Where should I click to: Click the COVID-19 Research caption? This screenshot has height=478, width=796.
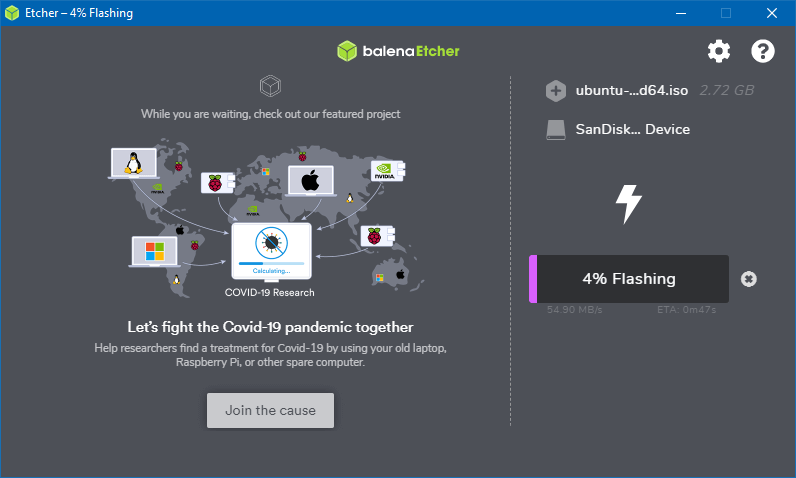[270, 293]
